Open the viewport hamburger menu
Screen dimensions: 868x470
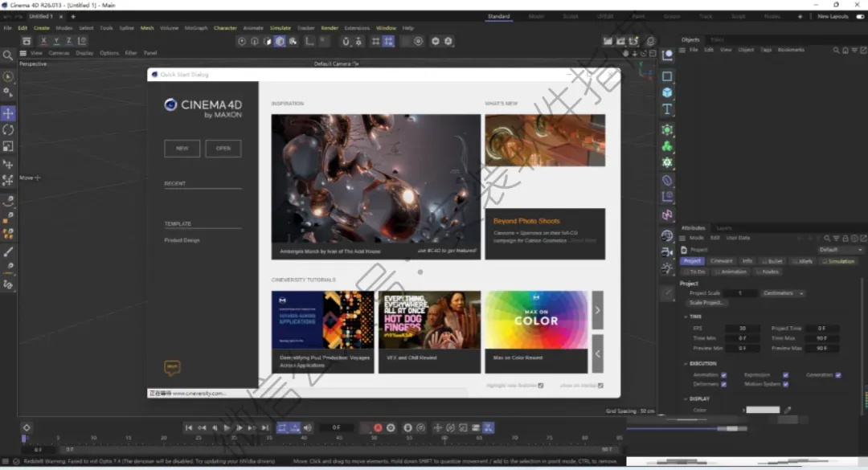click(x=23, y=53)
